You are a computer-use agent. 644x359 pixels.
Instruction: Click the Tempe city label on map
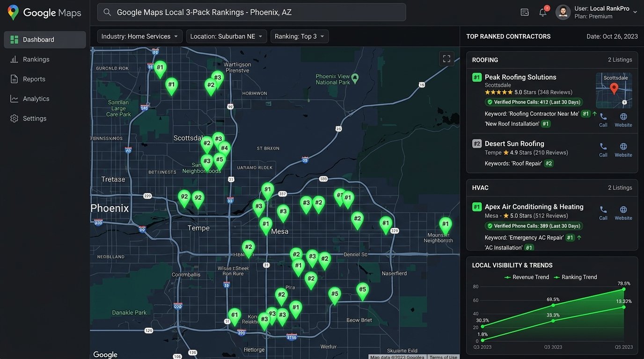click(198, 228)
